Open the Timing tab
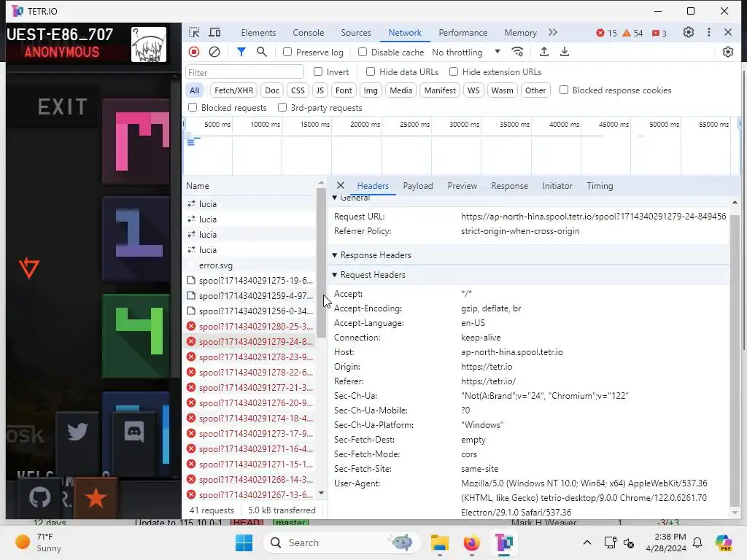 (x=600, y=186)
